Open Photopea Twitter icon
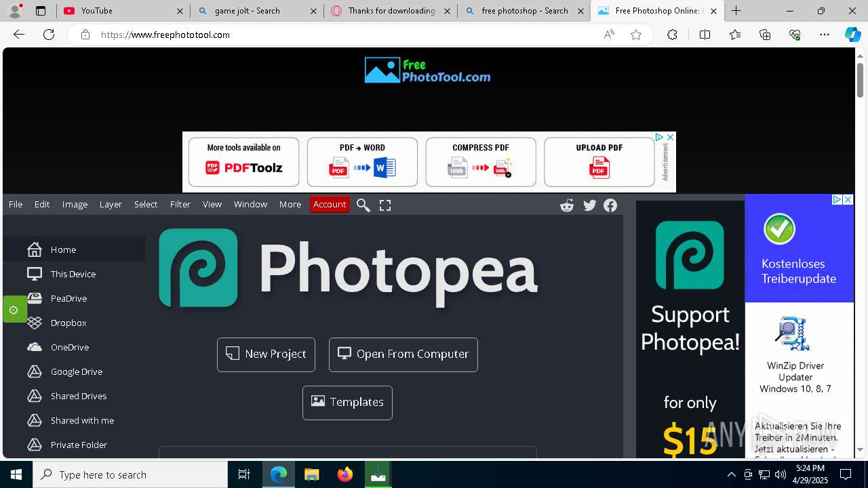 coord(589,205)
